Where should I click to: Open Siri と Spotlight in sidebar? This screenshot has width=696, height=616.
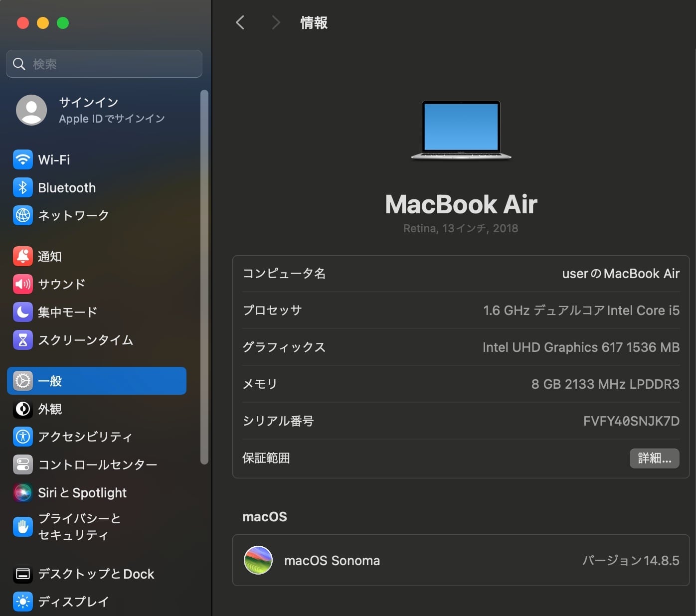click(x=97, y=493)
